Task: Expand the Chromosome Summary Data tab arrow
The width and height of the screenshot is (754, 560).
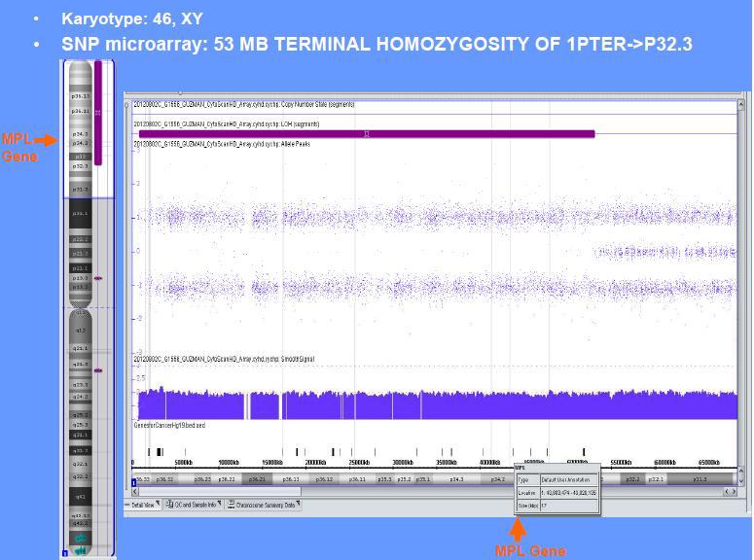Action: (x=298, y=504)
